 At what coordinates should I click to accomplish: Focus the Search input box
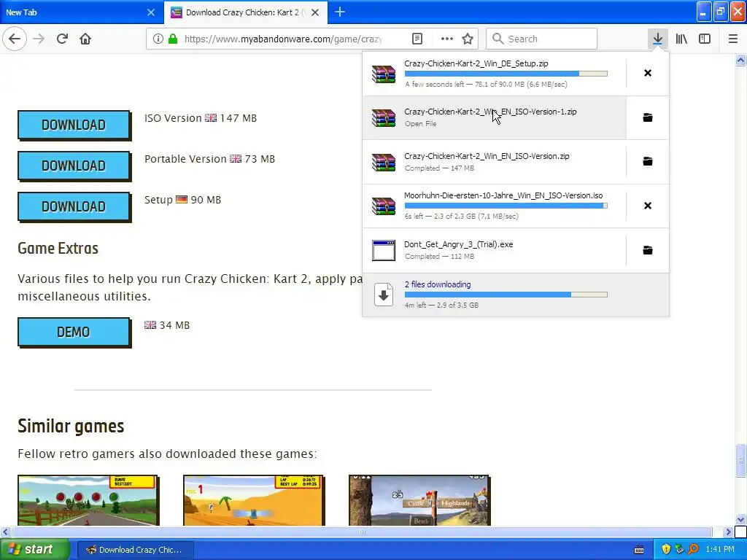[x=541, y=39]
